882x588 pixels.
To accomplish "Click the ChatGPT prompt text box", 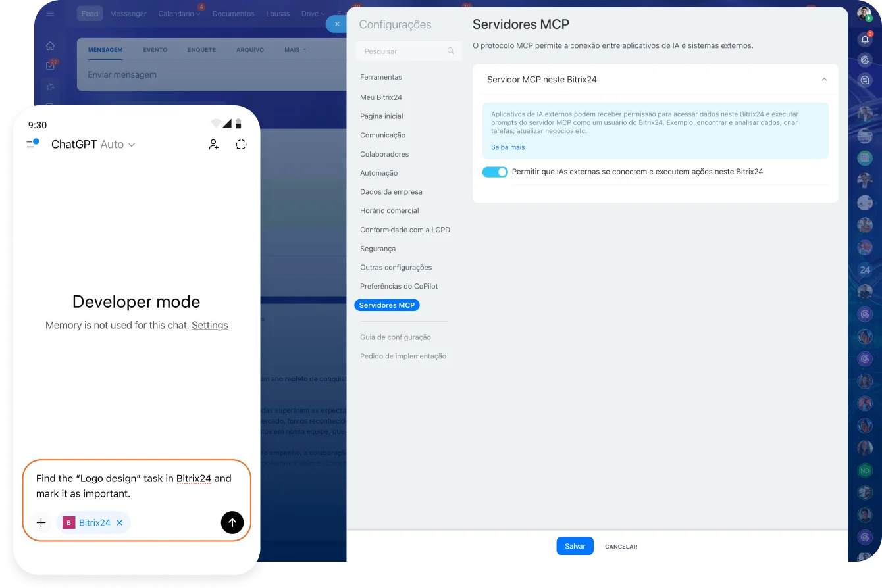I will 137,486.
